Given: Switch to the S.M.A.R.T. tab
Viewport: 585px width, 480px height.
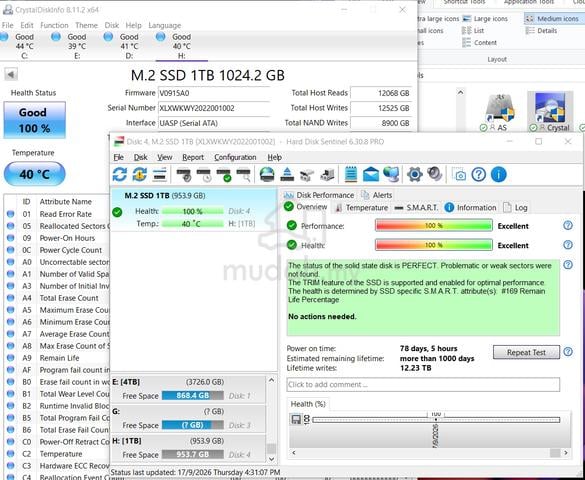Looking at the screenshot, I should coord(416,207).
